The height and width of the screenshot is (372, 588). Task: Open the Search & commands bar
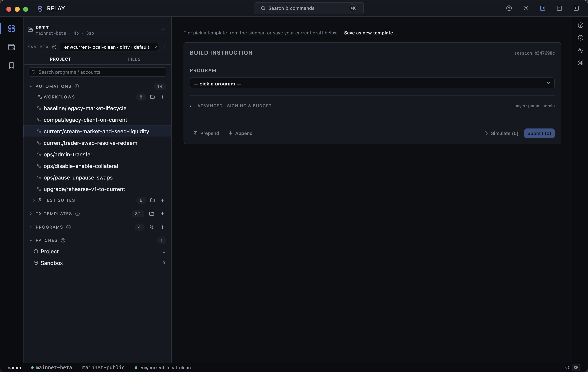click(309, 8)
